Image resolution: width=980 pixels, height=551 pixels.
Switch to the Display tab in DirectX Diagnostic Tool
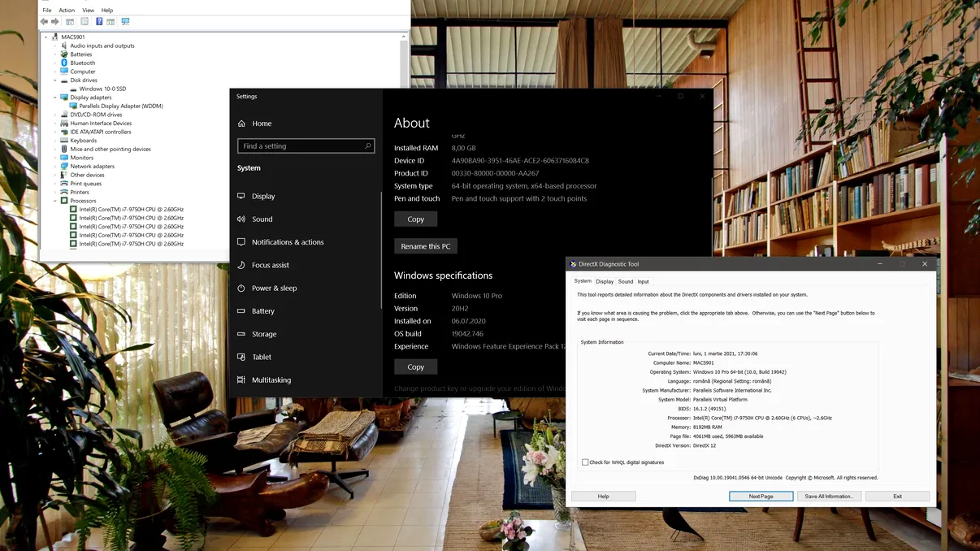605,280
